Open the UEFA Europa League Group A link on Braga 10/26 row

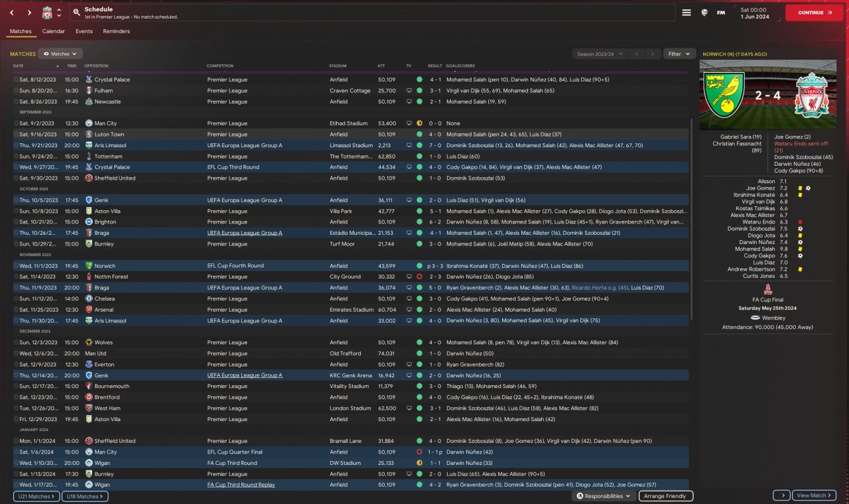tap(245, 233)
